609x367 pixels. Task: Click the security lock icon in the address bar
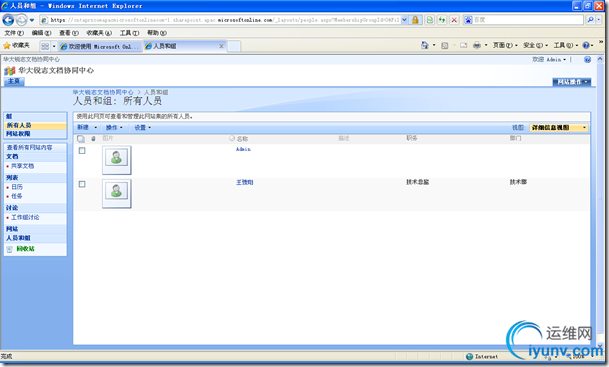pyautogui.click(x=415, y=20)
